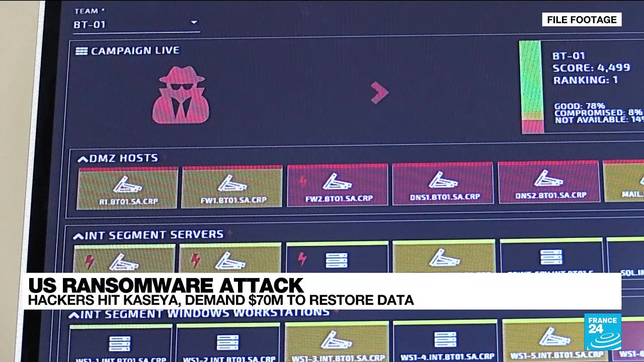Click the pink right chevron arrow
Viewport: 644px width, 362px height.
[x=380, y=93]
